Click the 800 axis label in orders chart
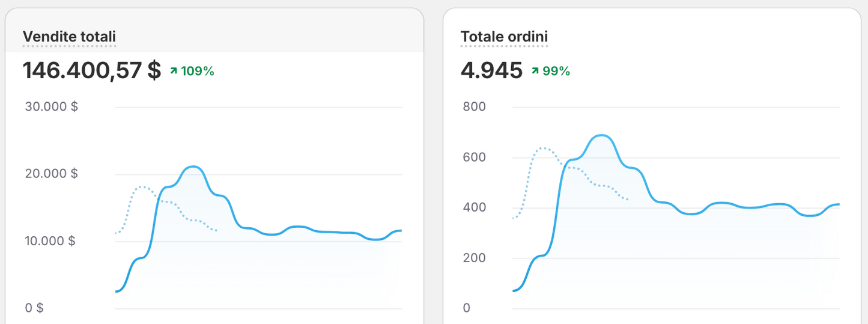Image resolution: width=868 pixels, height=324 pixels. [x=474, y=107]
